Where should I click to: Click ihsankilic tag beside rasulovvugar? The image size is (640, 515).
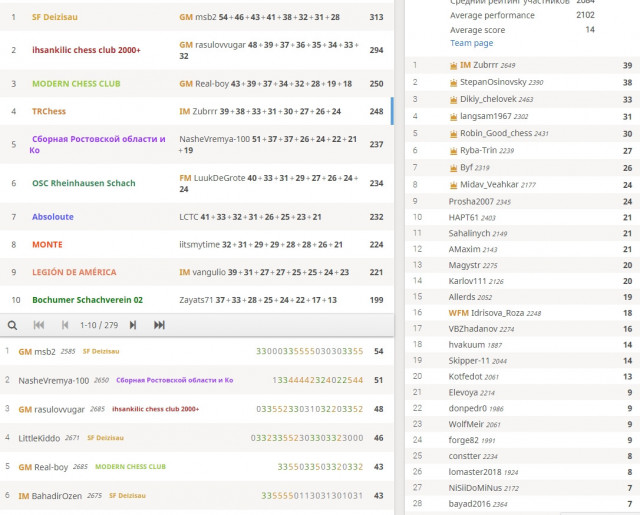click(x=156, y=409)
